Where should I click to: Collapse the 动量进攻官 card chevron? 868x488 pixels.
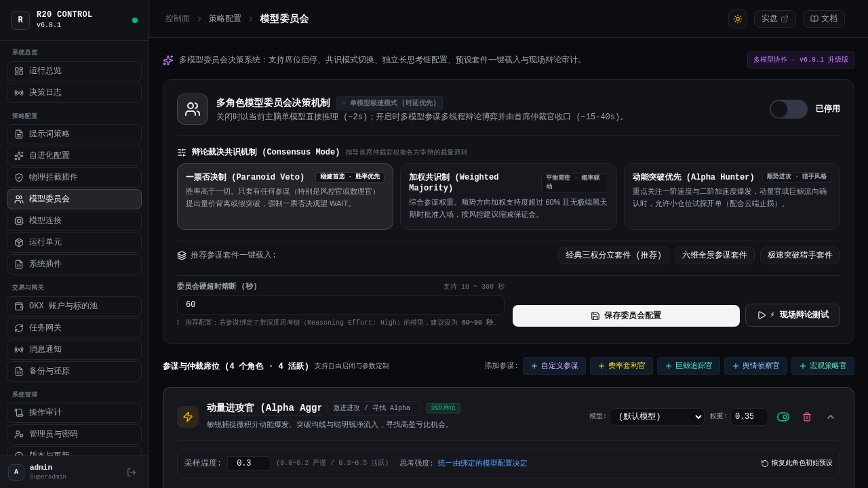(831, 417)
